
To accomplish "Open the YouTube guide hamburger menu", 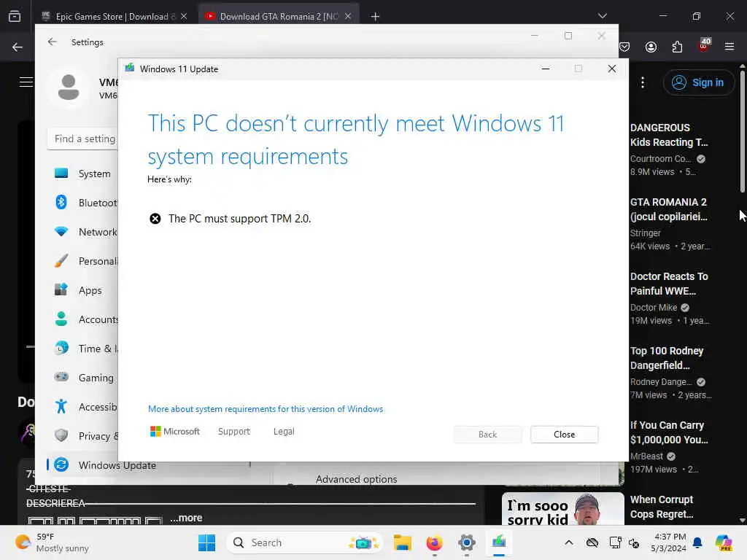I will [x=26, y=82].
